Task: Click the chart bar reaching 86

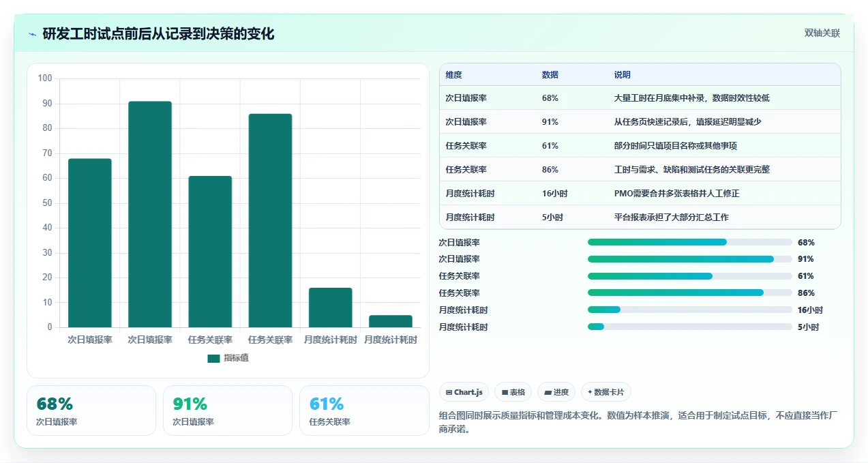Action: click(270, 220)
